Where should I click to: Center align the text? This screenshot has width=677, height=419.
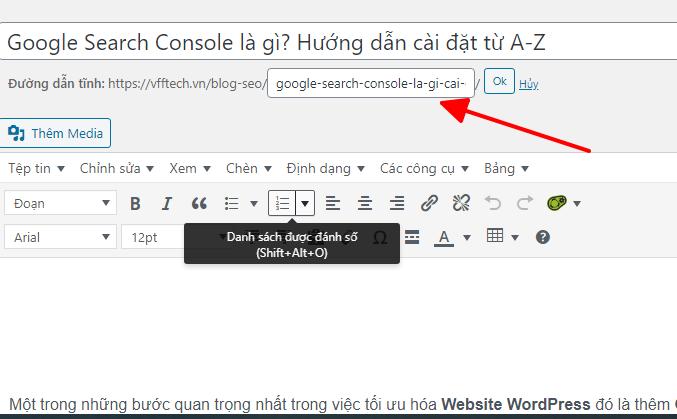(x=365, y=203)
